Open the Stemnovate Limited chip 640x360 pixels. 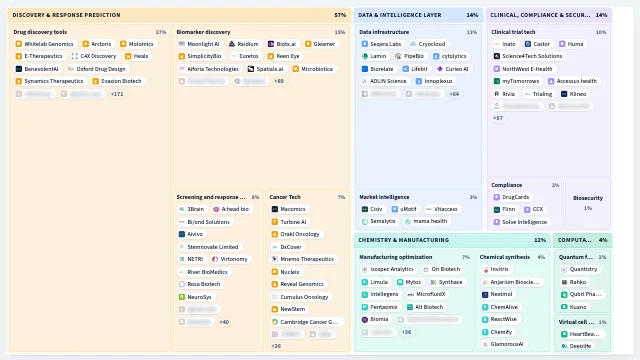point(209,247)
